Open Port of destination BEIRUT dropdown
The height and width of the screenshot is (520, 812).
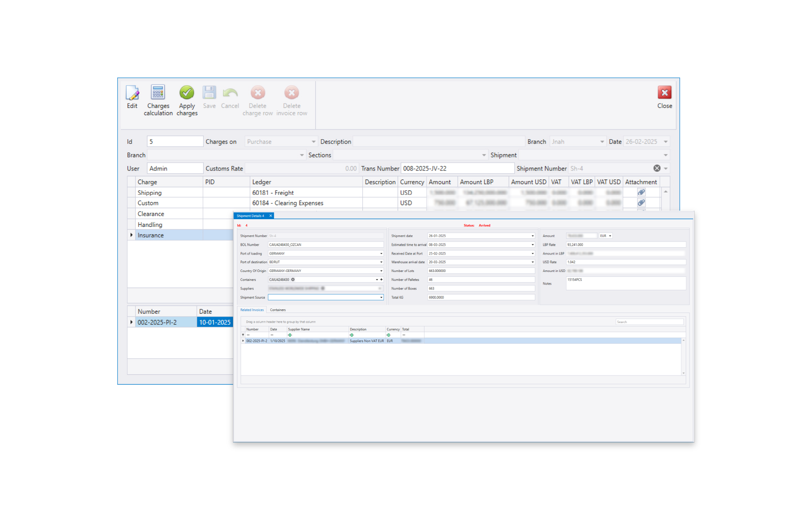[x=381, y=262]
